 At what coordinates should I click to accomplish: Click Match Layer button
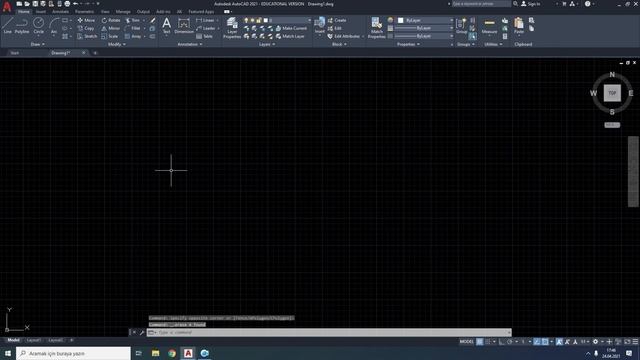coord(290,36)
